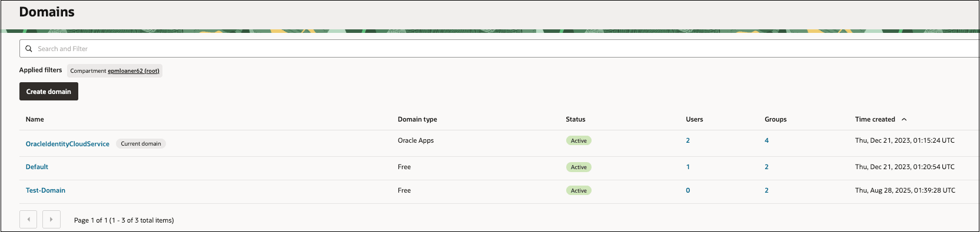Focus the Search and Filter field
Viewport: 980px width, 232px height.
pos(499,49)
